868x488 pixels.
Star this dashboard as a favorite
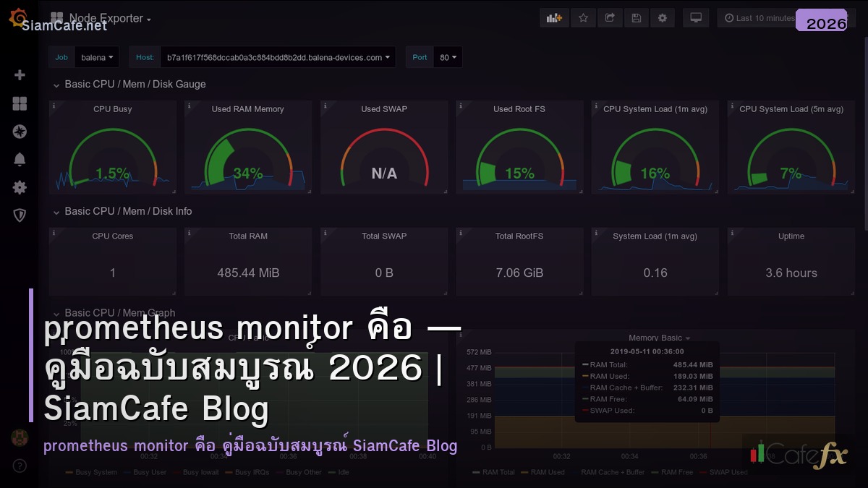pyautogui.click(x=584, y=17)
